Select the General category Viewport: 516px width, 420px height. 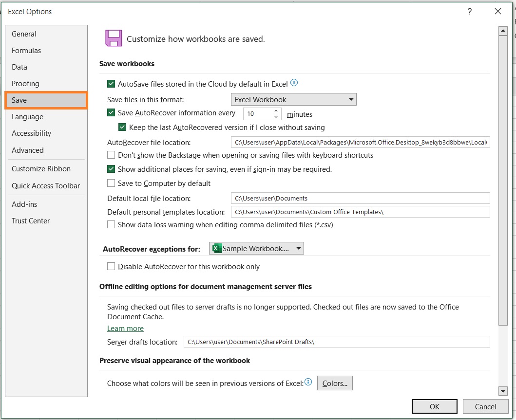pos(46,34)
